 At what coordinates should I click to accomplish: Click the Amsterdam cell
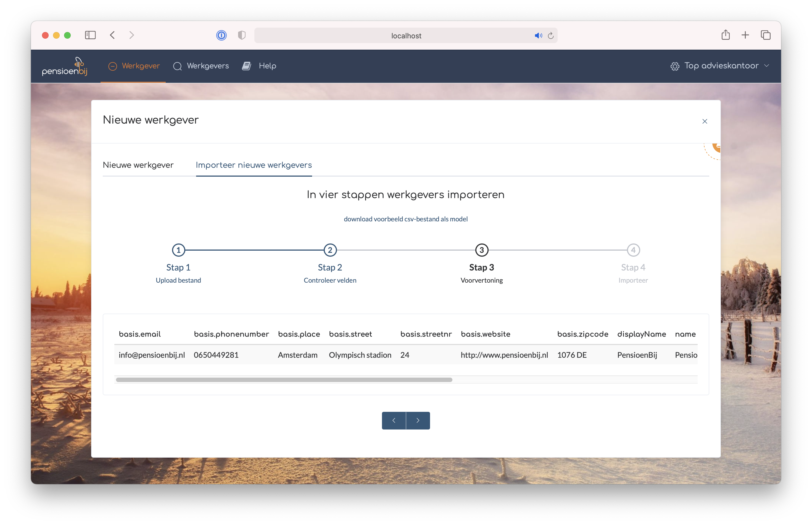297,355
